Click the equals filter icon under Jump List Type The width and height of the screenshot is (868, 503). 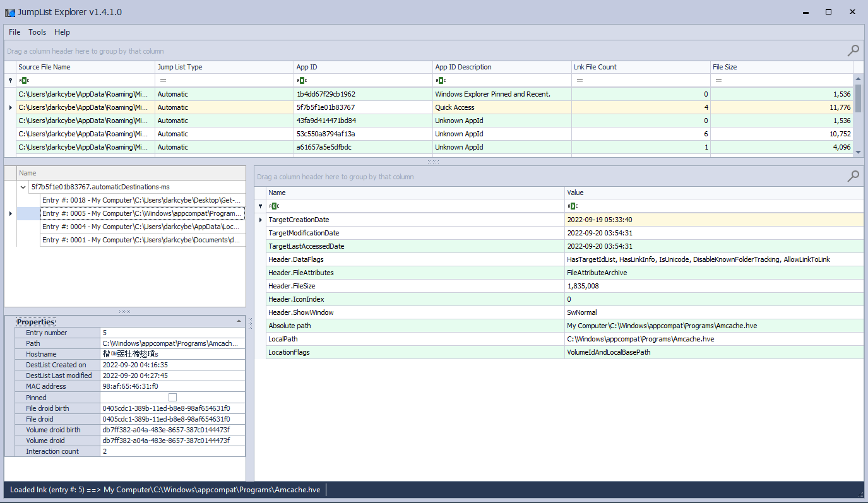[163, 80]
